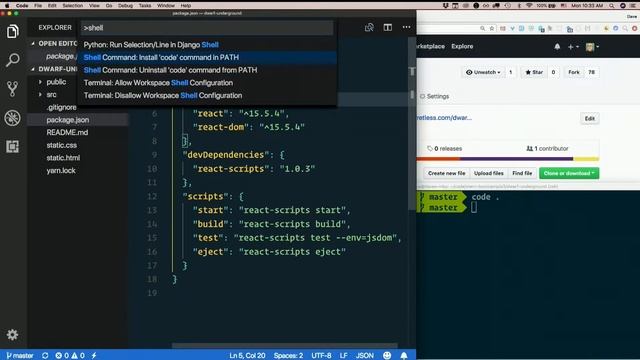This screenshot has width=640, height=360.
Task: Click the repository language color bar
Action: pyautogui.click(x=507, y=159)
